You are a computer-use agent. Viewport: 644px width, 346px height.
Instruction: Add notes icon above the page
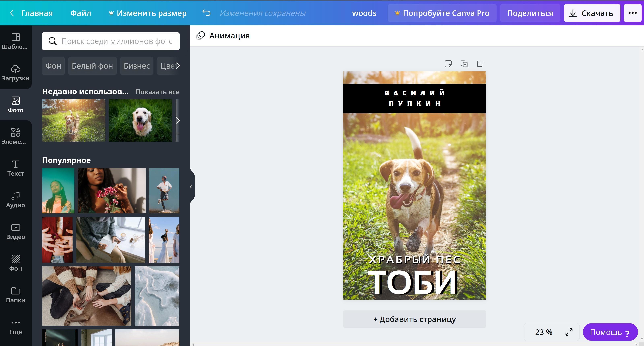tap(448, 64)
